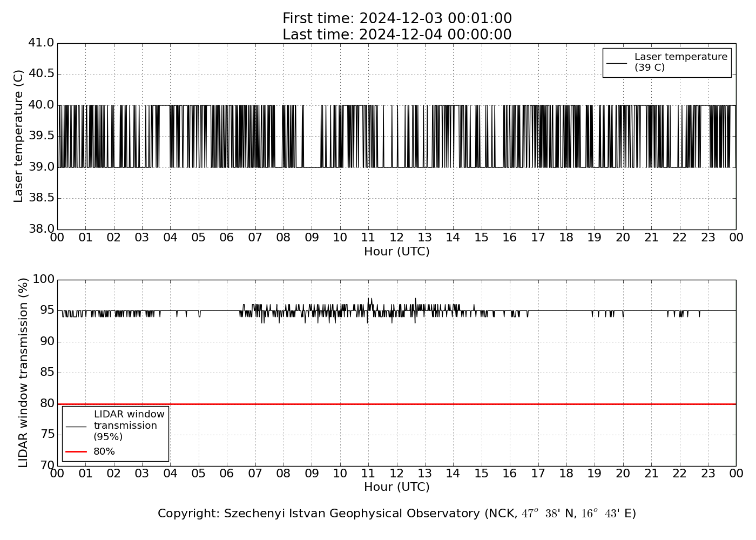The height and width of the screenshot is (540, 756).
Task: Click the black line sample in Laser temperature legend
Action: tap(617, 63)
